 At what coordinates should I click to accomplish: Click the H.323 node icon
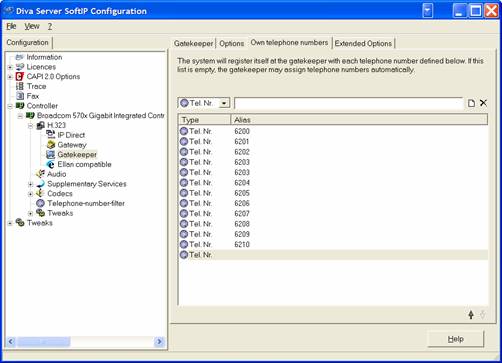pos(41,125)
